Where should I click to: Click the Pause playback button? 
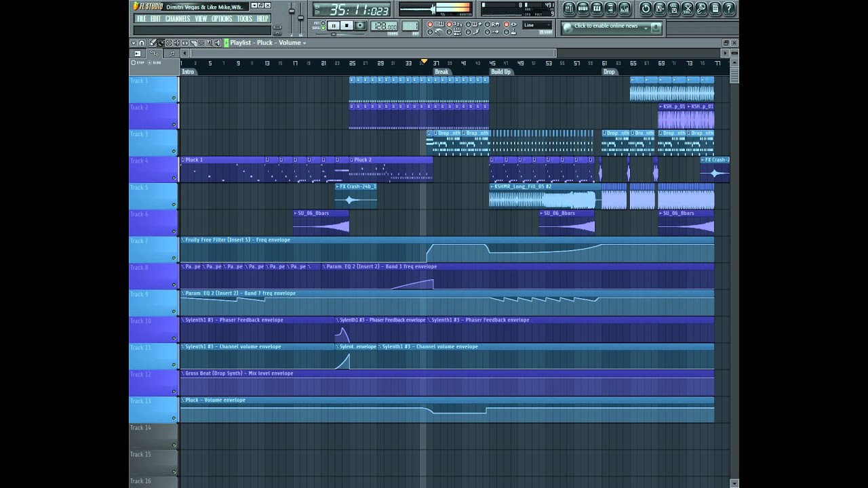pos(333,26)
